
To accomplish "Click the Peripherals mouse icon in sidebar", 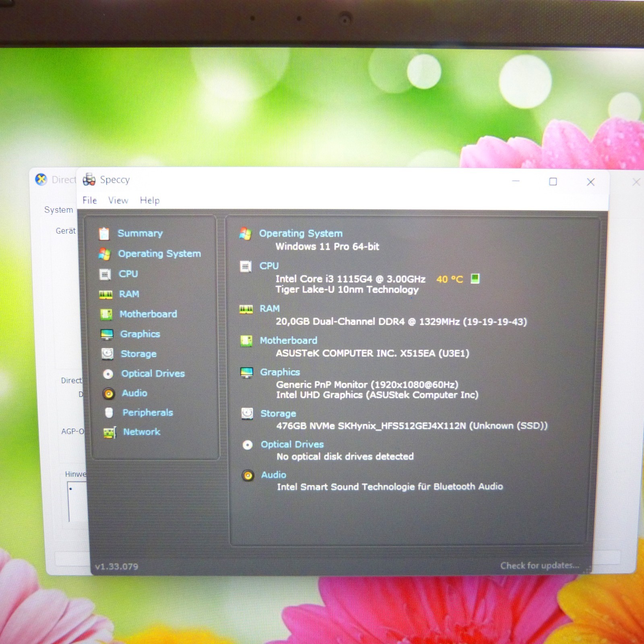I will coord(109,413).
